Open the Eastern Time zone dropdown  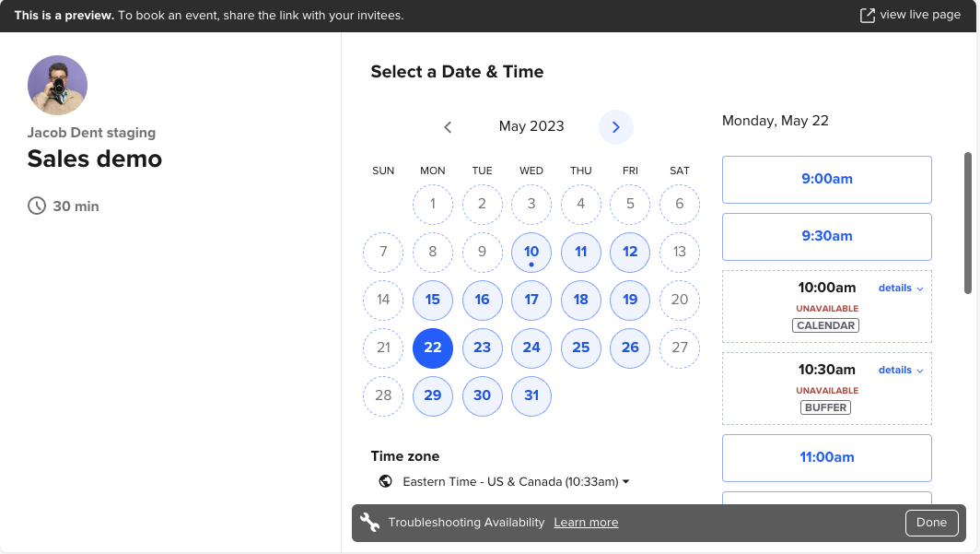coord(516,481)
